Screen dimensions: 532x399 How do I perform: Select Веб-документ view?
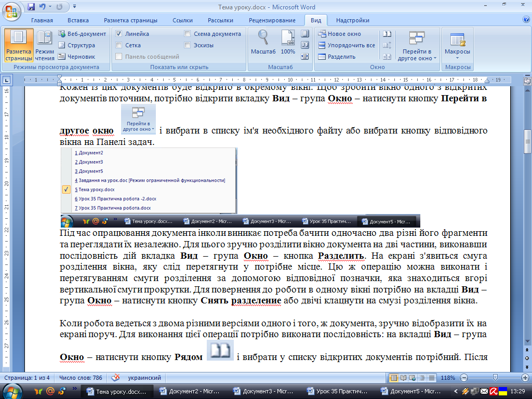click(82, 34)
